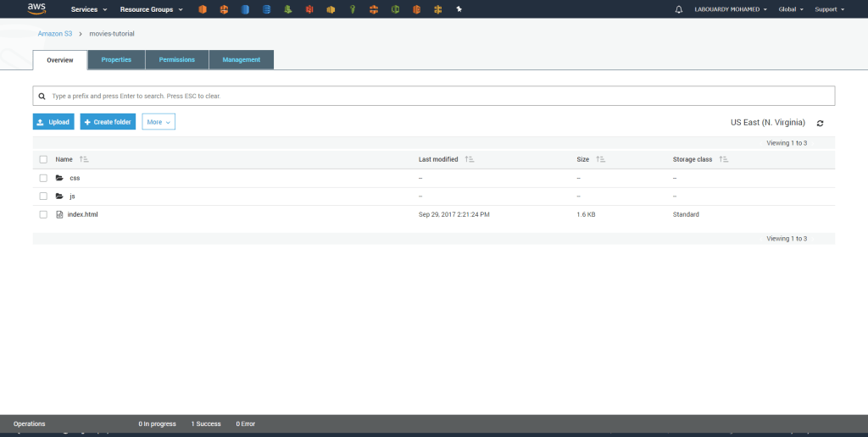Open the notifications bell
Screen dimensions: 868x437
[679, 9]
